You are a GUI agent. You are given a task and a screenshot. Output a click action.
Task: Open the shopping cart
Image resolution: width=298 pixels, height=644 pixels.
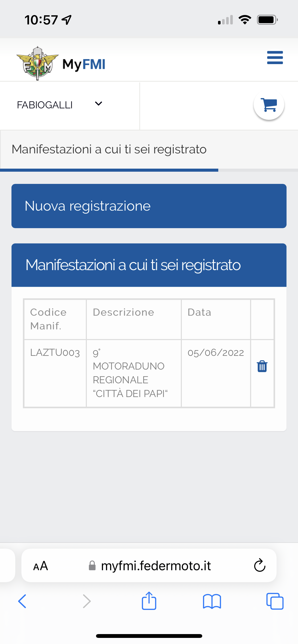269,105
